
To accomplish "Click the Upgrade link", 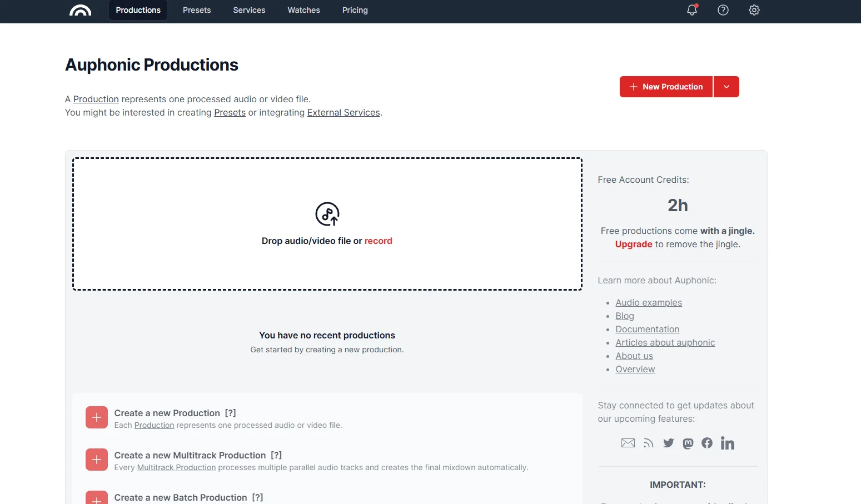I will [x=634, y=244].
